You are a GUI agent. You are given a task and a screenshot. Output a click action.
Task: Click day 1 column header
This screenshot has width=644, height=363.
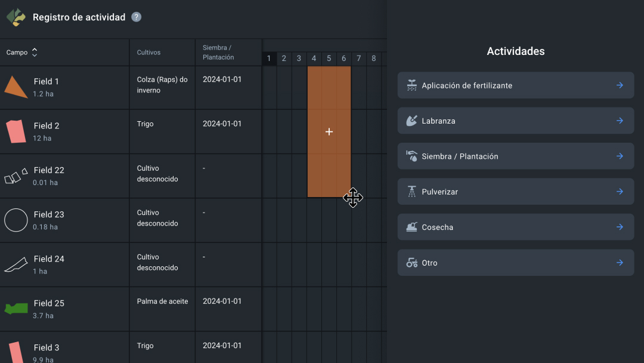pos(269,59)
